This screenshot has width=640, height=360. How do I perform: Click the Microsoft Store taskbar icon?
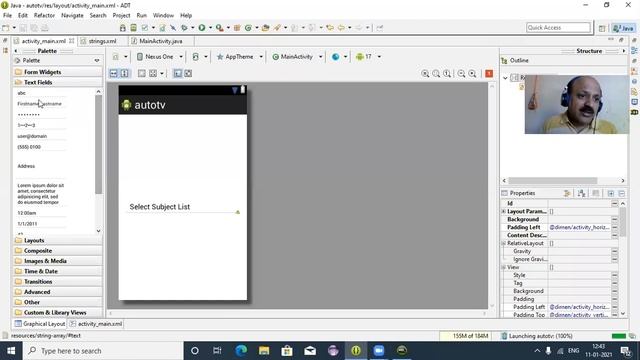[x=287, y=351]
